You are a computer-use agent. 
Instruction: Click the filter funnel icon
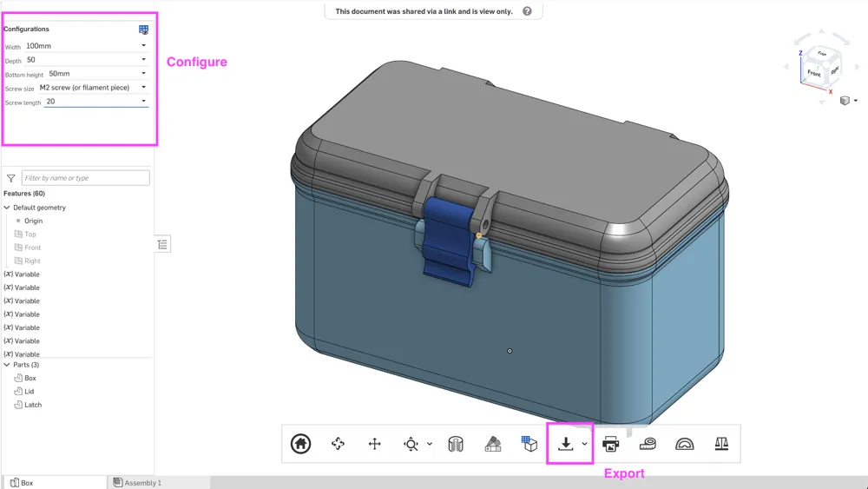(x=11, y=178)
